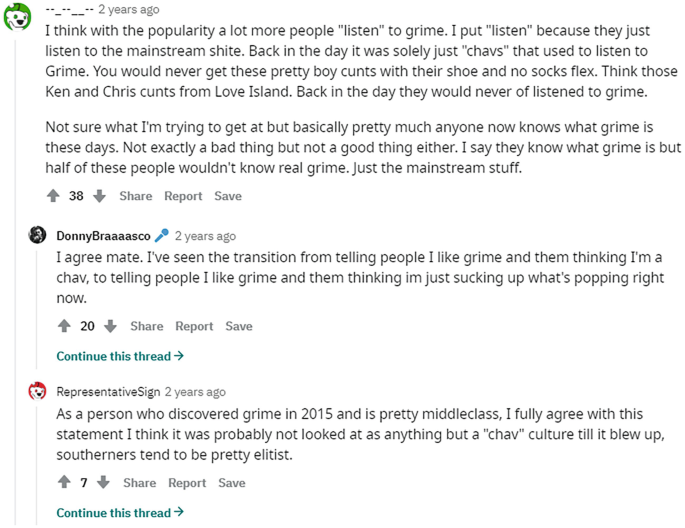Share DonnyBraaaasco's comment
Image resolution: width=685 pixels, height=528 pixels.
146,326
